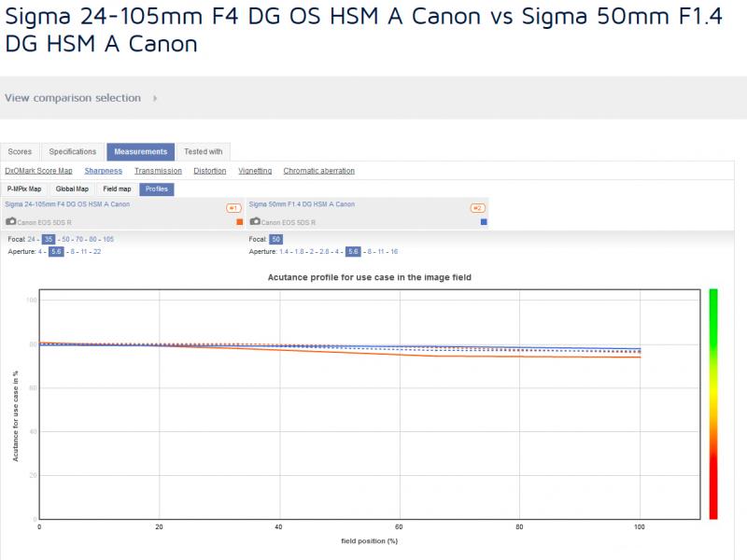Screen dimensions: 747x560
Task: Set first lens focal length to 80
Action: click(x=92, y=239)
